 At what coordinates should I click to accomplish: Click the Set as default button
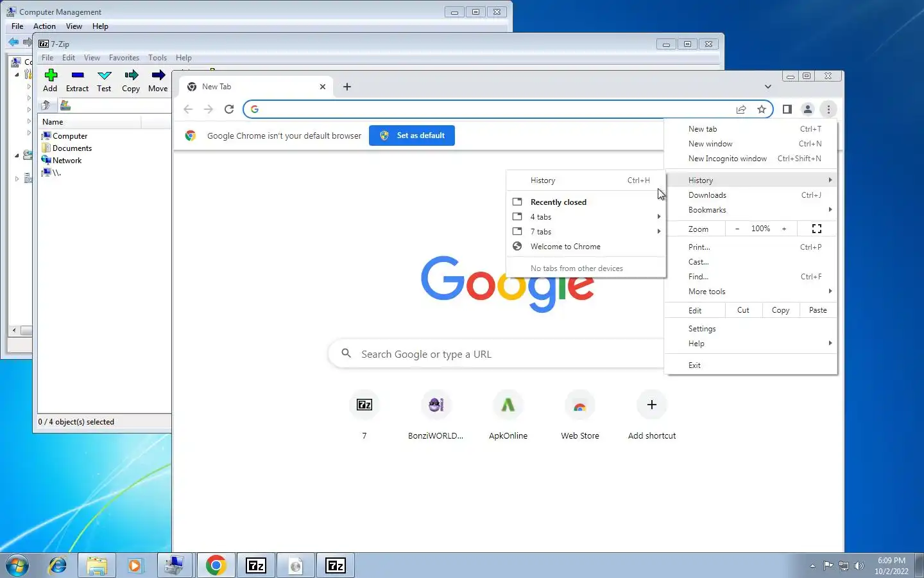coord(412,136)
